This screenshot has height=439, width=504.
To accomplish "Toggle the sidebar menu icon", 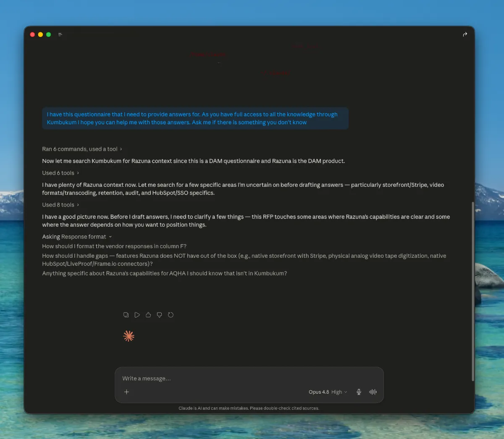I will pyautogui.click(x=60, y=34).
